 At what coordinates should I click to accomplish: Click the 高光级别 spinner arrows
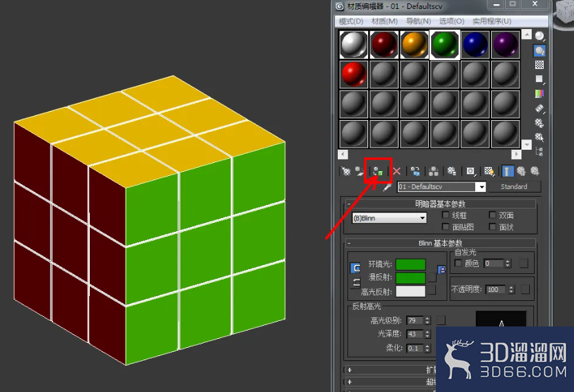pos(427,320)
